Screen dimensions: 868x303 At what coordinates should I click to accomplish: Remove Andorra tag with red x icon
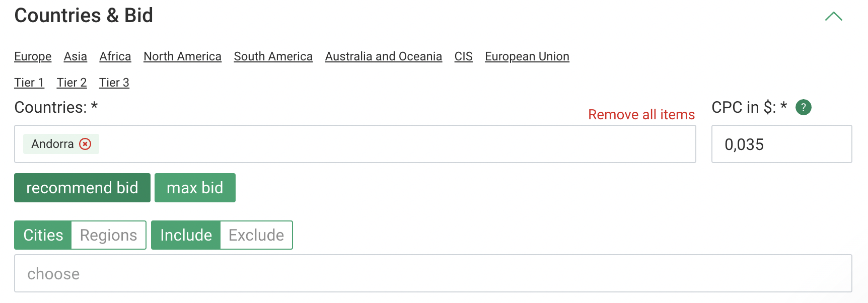86,144
